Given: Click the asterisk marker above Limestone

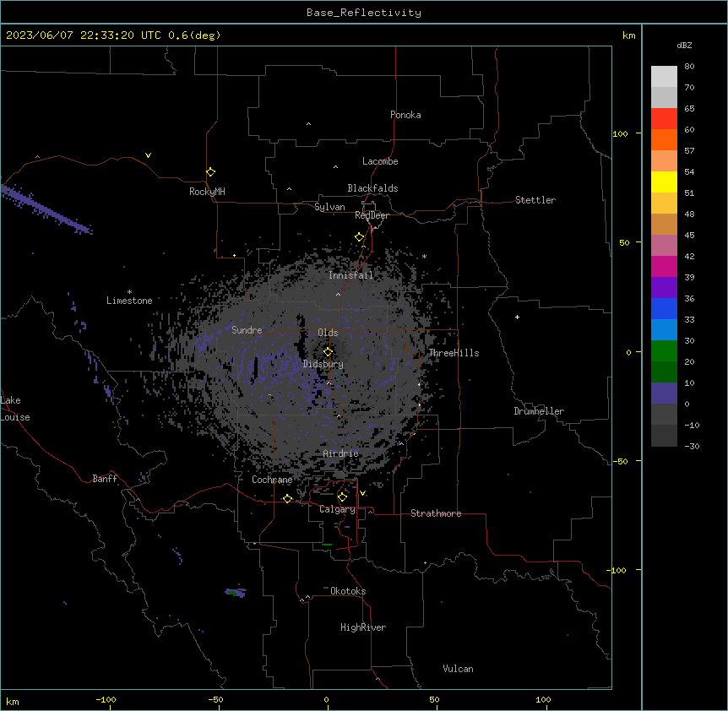Looking at the screenshot, I should click(129, 292).
